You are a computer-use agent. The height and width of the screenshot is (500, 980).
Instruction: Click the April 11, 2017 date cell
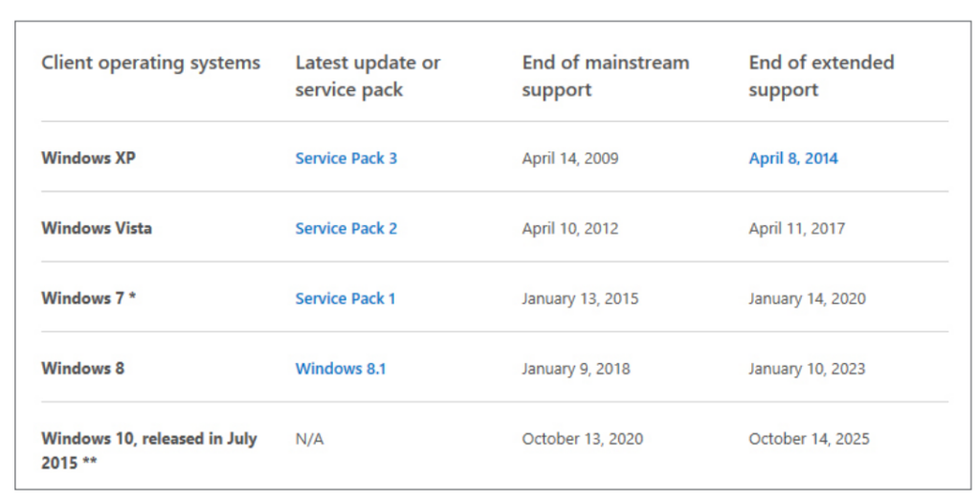pyautogui.click(x=797, y=228)
